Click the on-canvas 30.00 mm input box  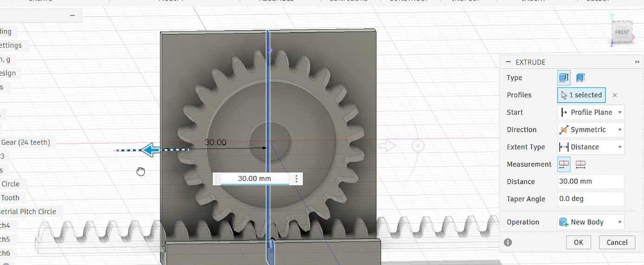pyautogui.click(x=254, y=179)
